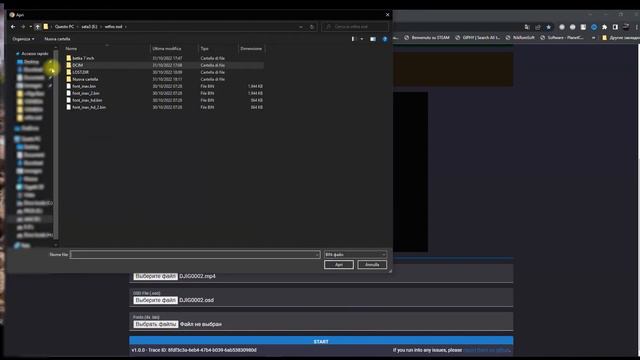
Task: Open the other bookmarks folder
Action: click(x=620, y=38)
